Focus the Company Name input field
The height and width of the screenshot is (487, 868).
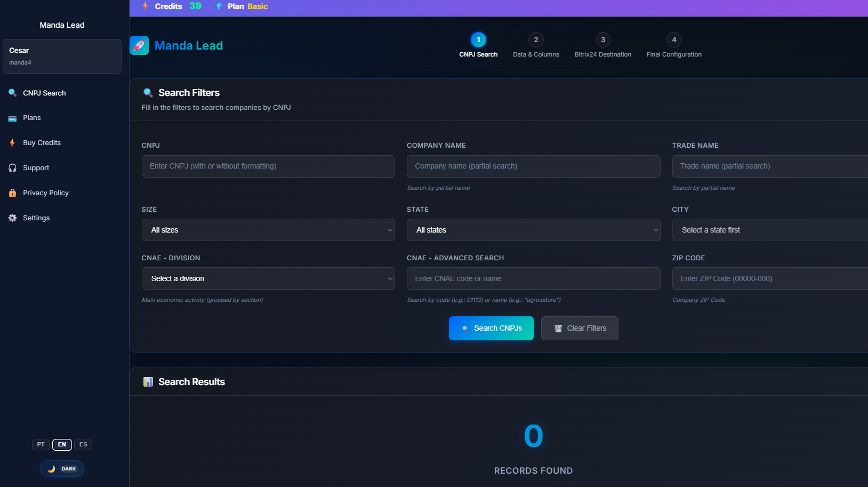coord(533,166)
